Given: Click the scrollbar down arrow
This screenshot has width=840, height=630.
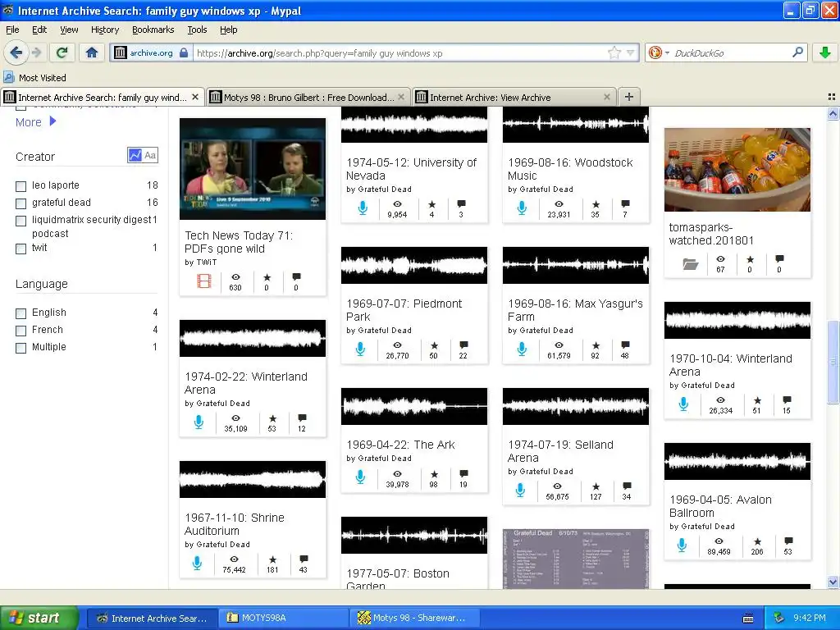Looking at the screenshot, I should pyautogui.click(x=833, y=582).
